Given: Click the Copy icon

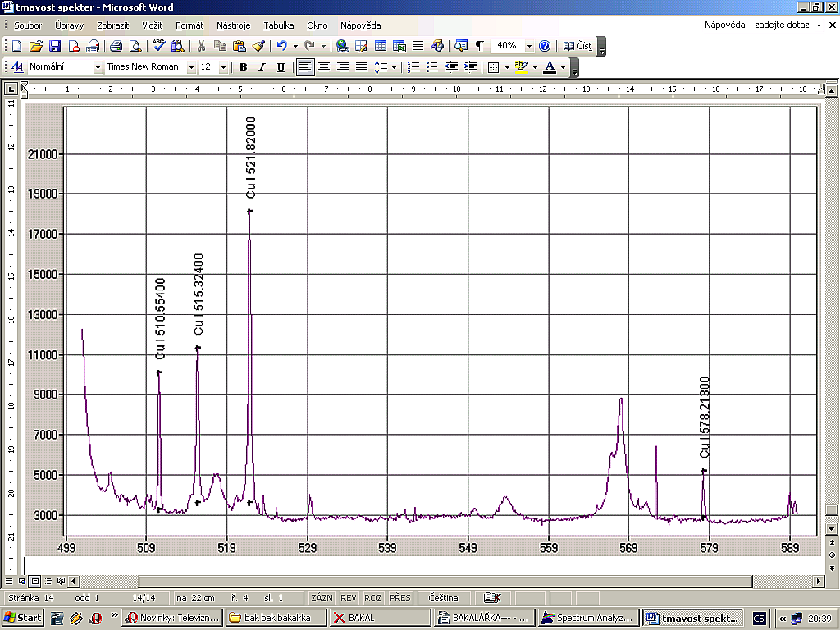Looking at the screenshot, I should tap(220, 46).
